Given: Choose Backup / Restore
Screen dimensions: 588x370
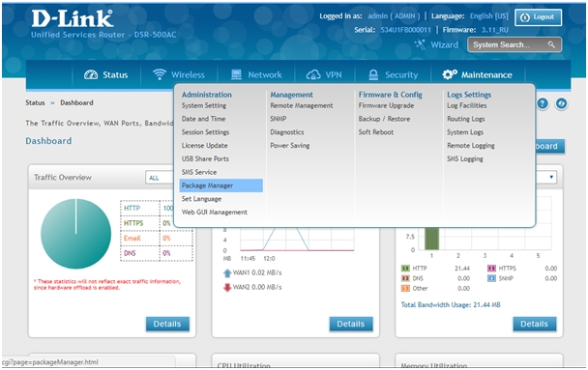Looking at the screenshot, I should pos(384,119).
